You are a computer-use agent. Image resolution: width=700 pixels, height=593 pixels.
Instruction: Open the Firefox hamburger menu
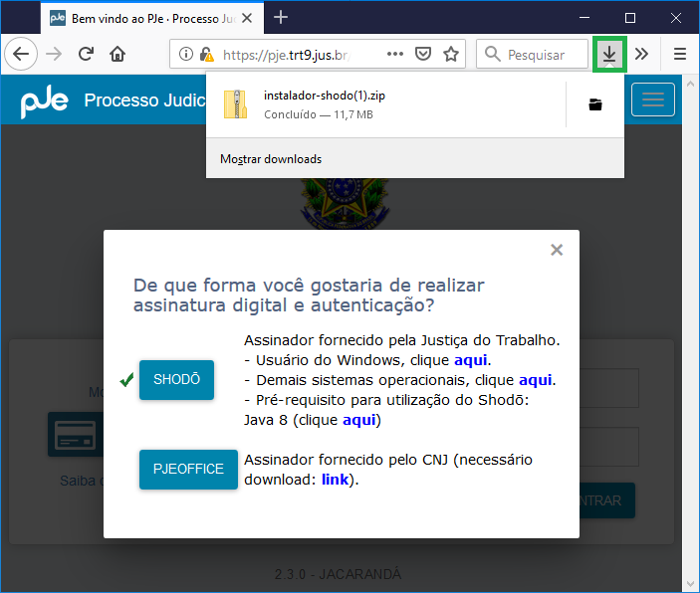coord(679,54)
